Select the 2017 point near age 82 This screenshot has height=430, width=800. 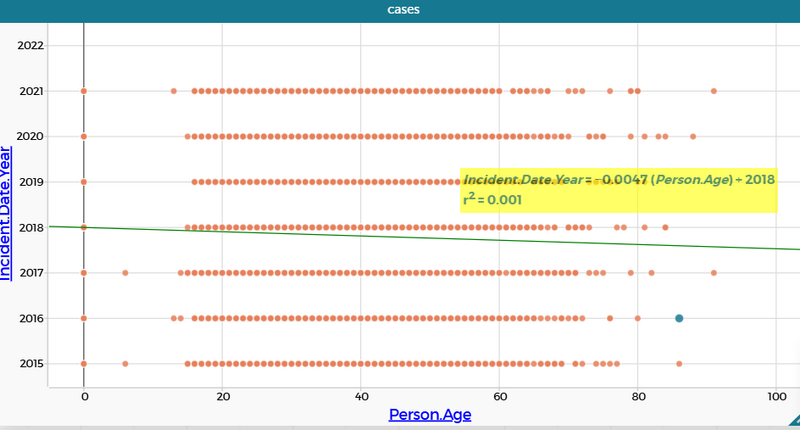[652, 272]
